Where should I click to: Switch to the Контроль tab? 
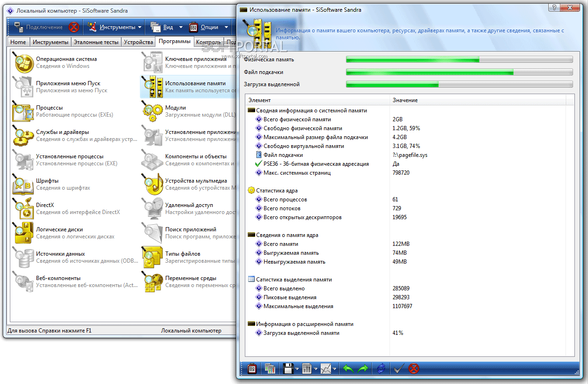[x=209, y=42]
